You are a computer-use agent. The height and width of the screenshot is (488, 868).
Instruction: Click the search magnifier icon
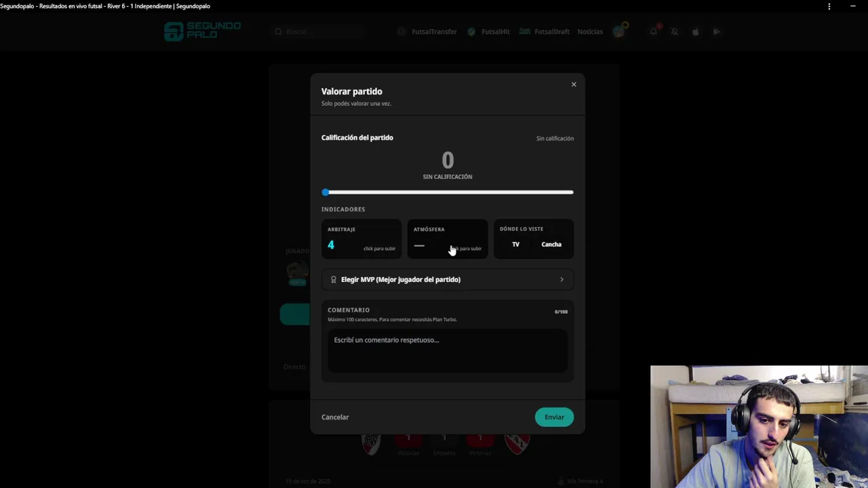click(278, 32)
